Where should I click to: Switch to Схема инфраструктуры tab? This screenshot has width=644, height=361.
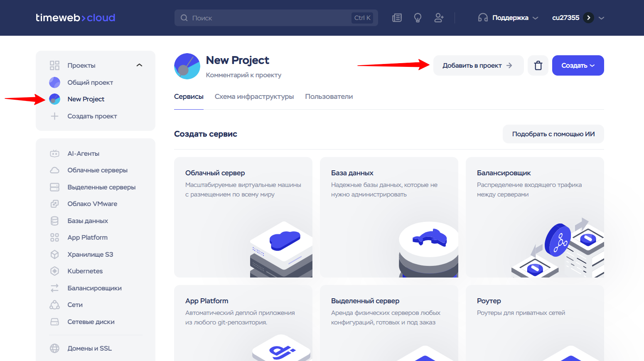254,97
